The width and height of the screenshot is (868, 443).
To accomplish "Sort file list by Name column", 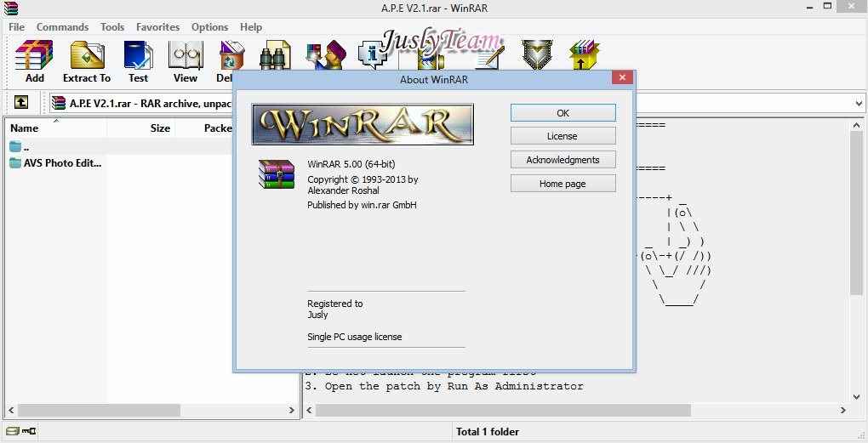I will pyautogui.click(x=55, y=128).
